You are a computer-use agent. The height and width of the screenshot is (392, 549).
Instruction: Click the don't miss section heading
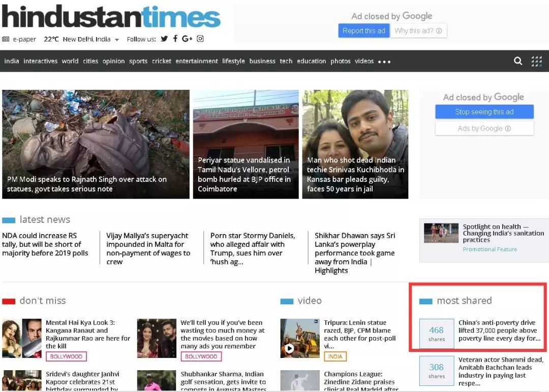42,301
